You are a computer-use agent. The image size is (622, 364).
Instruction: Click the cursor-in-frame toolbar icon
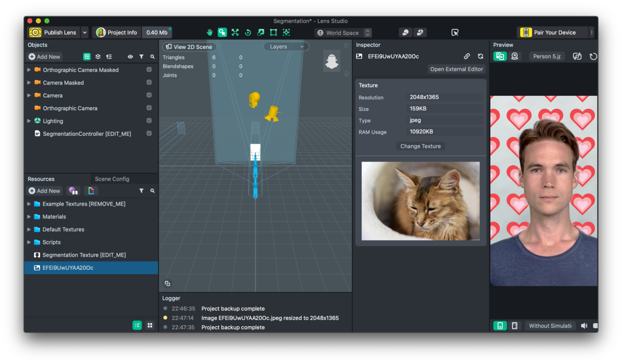point(455,32)
